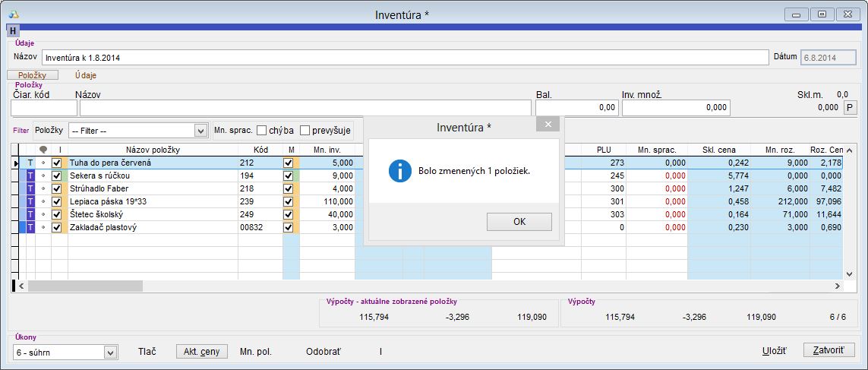Click the speech bubble column header icon

click(x=43, y=150)
